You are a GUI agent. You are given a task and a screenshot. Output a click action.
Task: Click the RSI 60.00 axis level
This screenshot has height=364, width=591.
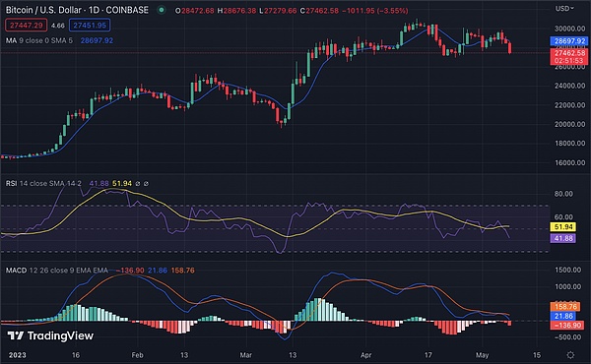(x=563, y=216)
